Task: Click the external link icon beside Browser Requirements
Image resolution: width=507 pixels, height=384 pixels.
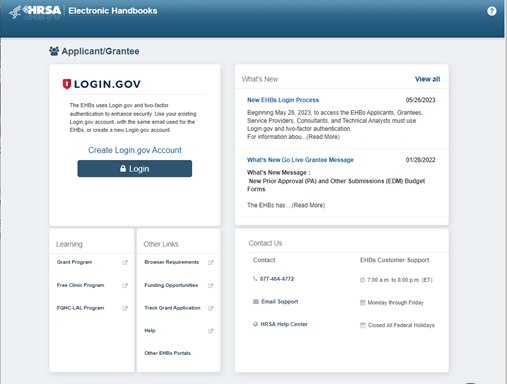Action: click(x=211, y=262)
